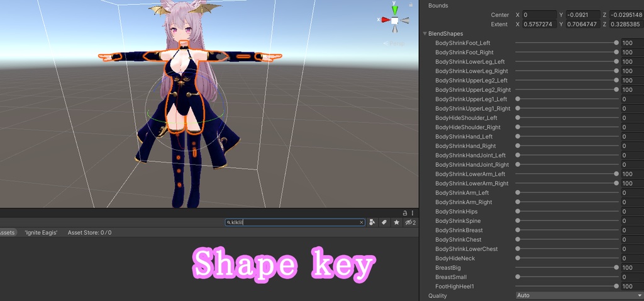
Task: Edit the BodyShrinkChest value field
Action: 632,240
